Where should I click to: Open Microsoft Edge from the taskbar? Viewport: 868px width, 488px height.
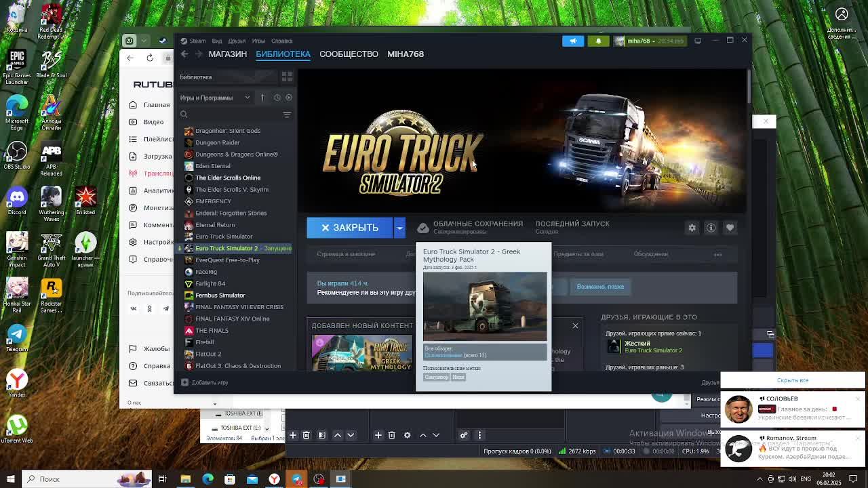tap(208, 479)
